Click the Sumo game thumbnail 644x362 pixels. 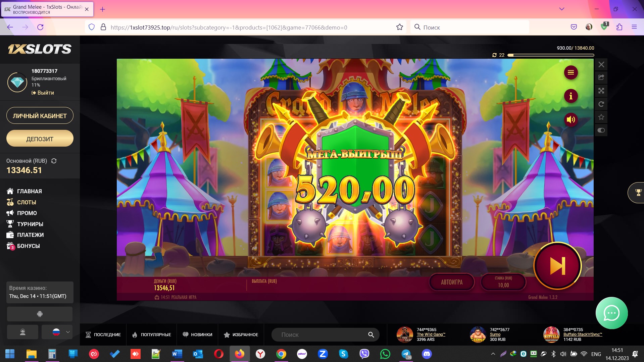[x=478, y=334]
